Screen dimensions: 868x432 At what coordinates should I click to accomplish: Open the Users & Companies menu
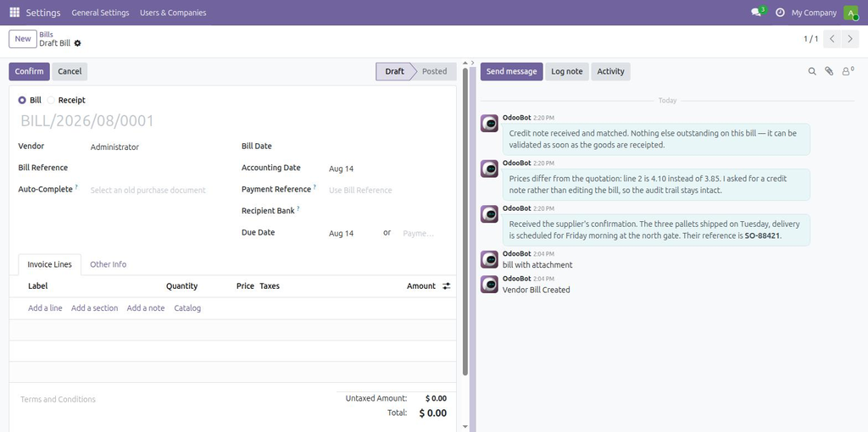tap(173, 12)
